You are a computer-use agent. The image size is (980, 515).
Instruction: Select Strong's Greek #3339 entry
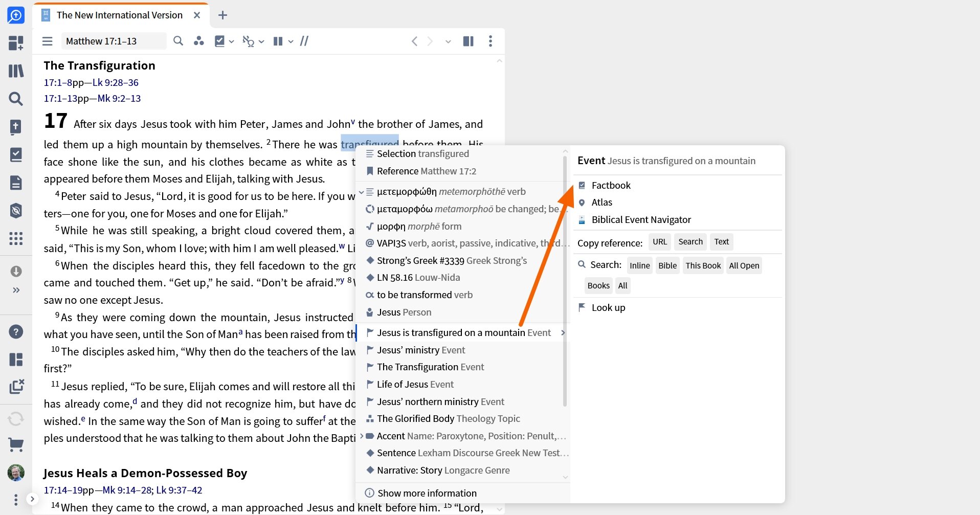pos(462,261)
